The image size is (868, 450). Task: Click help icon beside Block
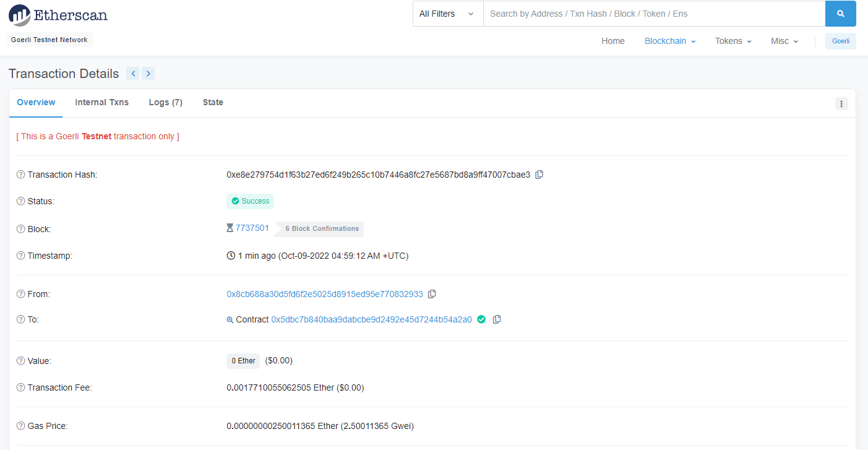tap(20, 229)
